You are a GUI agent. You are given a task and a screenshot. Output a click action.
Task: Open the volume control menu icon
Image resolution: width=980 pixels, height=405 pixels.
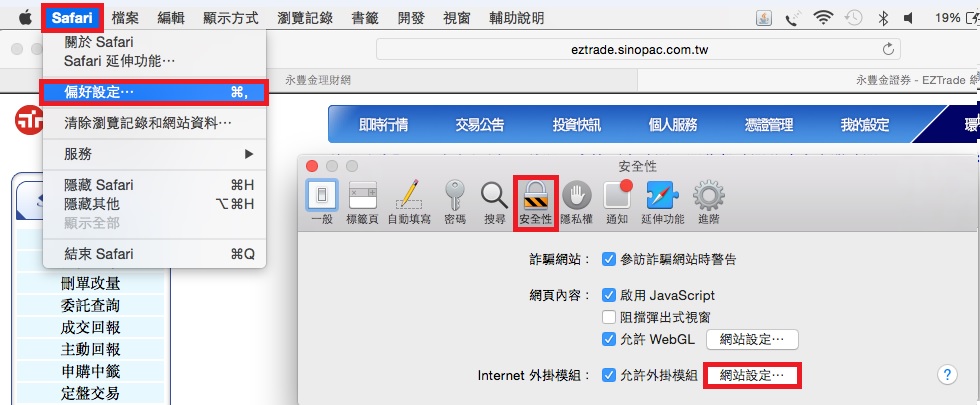(908, 18)
